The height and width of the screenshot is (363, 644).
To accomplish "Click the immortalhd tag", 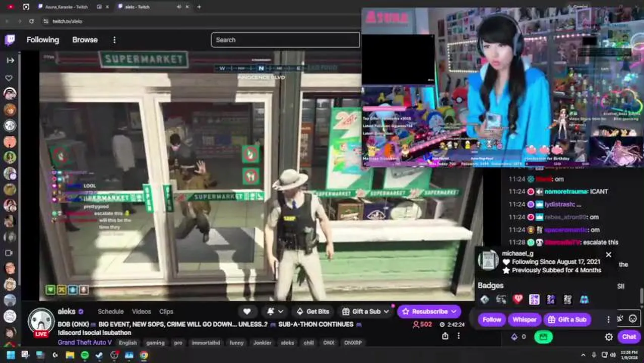I will (x=206, y=343).
